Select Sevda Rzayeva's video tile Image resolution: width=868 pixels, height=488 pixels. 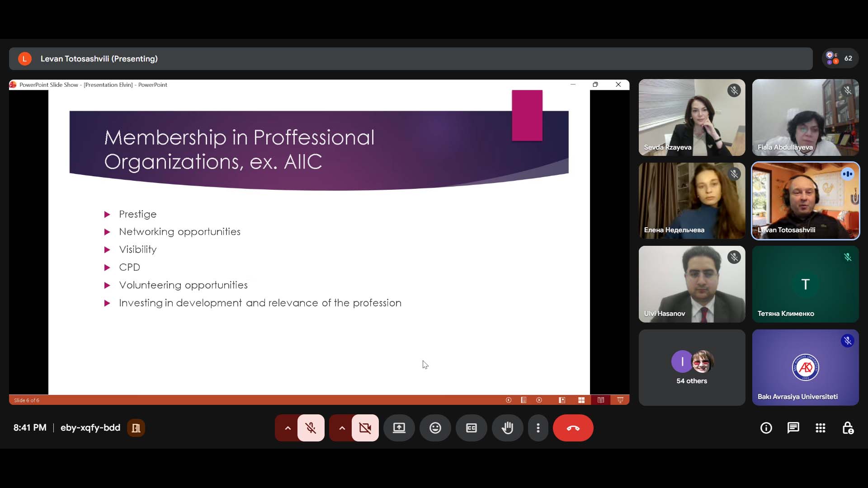tap(692, 117)
